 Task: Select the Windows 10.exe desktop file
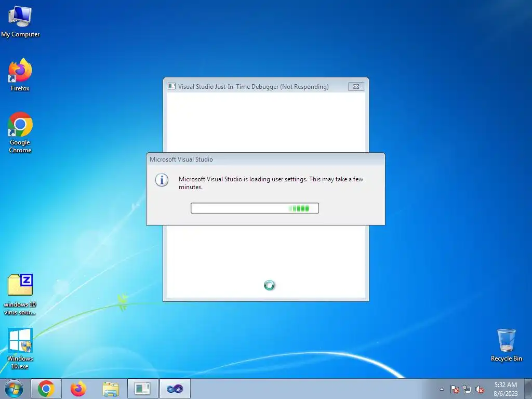[x=20, y=349]
